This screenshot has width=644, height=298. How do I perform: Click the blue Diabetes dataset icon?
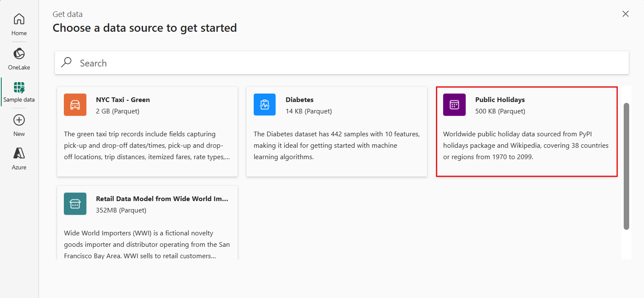click(265, 105)
